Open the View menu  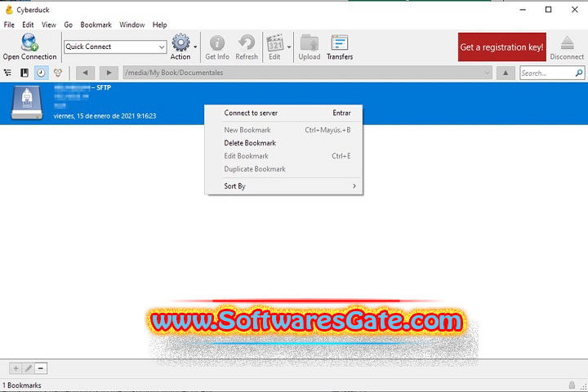coord(49,24)
